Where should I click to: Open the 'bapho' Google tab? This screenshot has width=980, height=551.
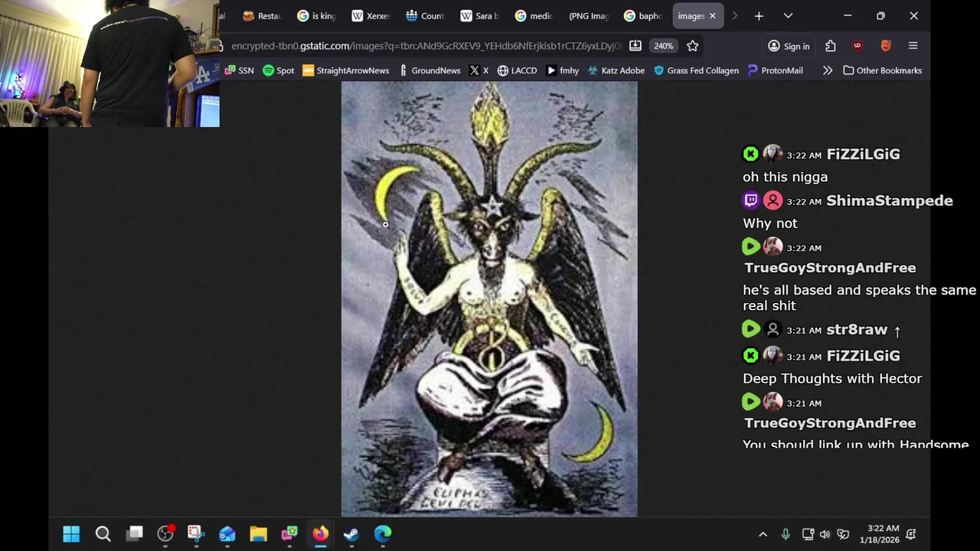642,15
